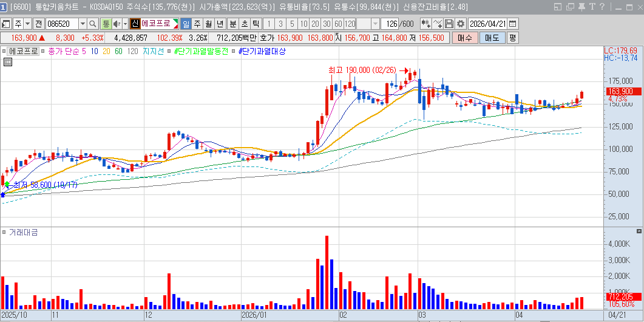Save chart settings via floppy disk icon

point(449,24)
